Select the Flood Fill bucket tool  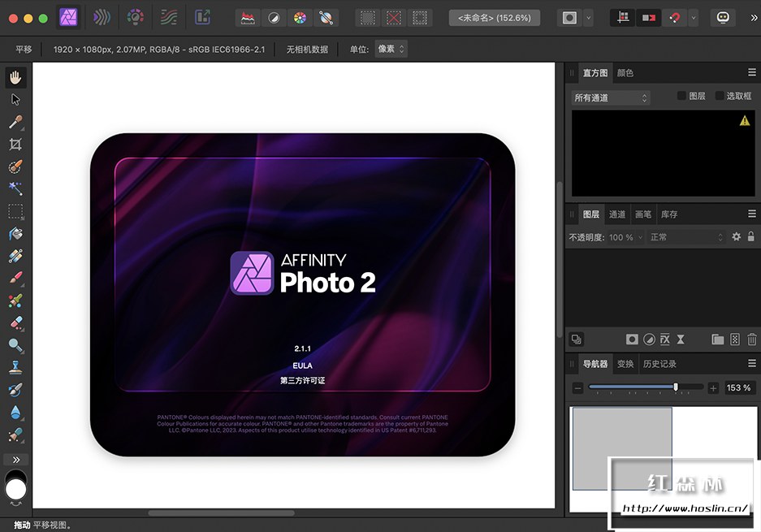pyautogui.click(x=15, y=233)
